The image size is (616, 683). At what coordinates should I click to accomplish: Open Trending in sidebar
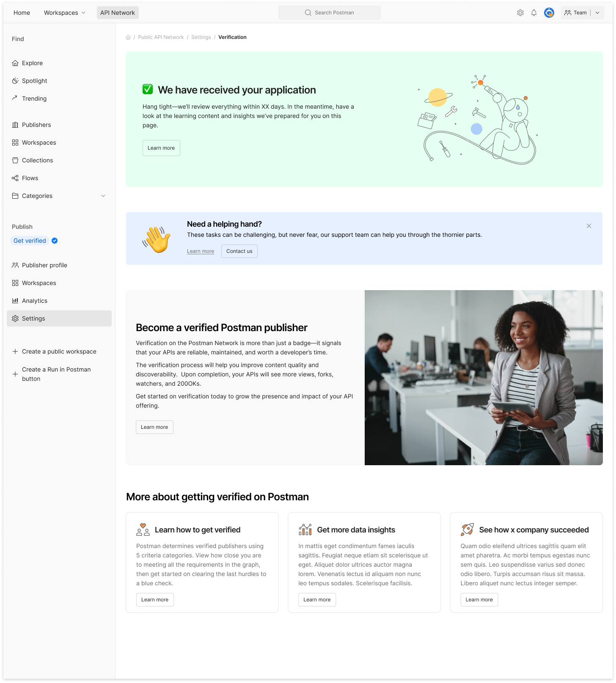pyautogui.click(x=59, y=99)
